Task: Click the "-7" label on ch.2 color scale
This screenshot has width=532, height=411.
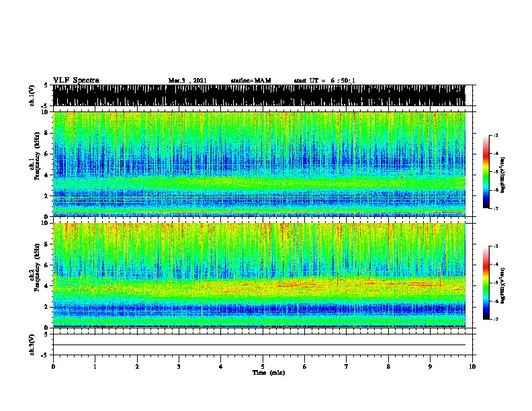Action: click(496, 319)
